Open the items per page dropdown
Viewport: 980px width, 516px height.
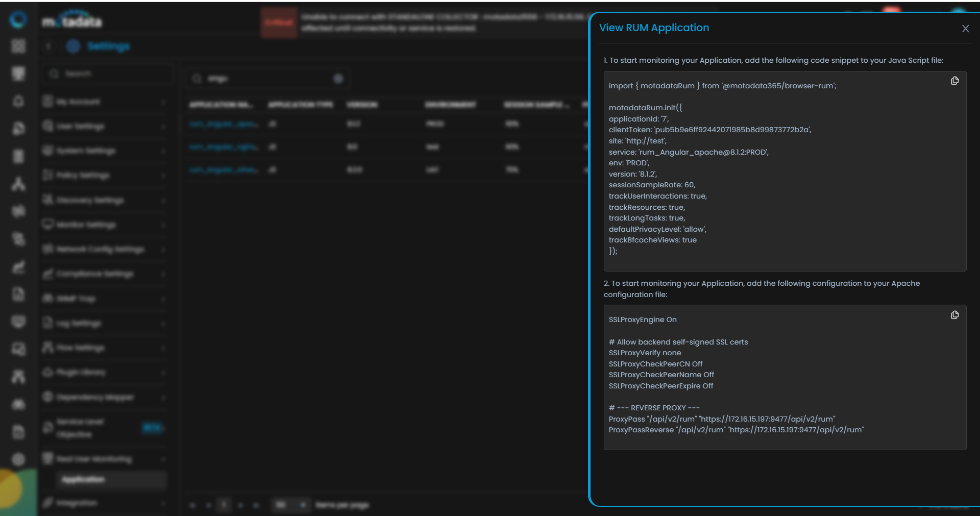[291, 505]
